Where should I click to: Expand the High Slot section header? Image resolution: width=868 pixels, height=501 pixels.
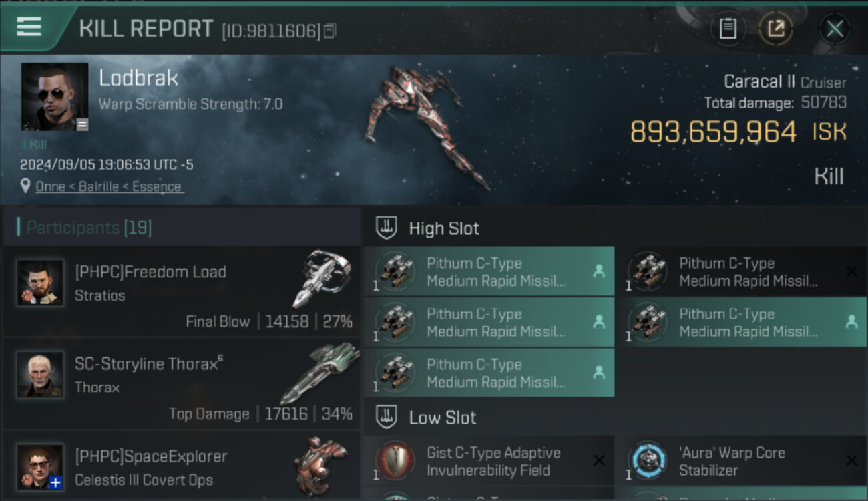pos(444,228)
